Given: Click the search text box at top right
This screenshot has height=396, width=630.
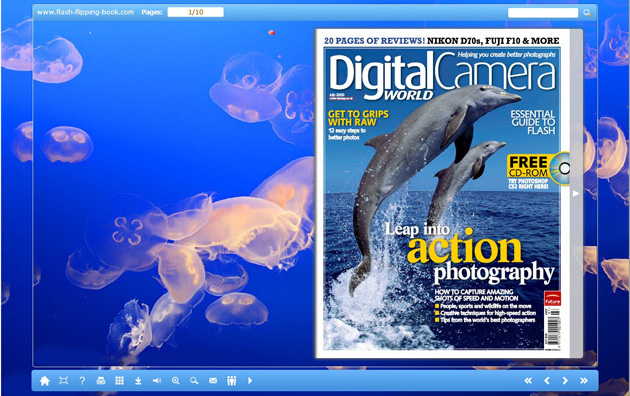Looking at the screenshot, I should point(543,13).
